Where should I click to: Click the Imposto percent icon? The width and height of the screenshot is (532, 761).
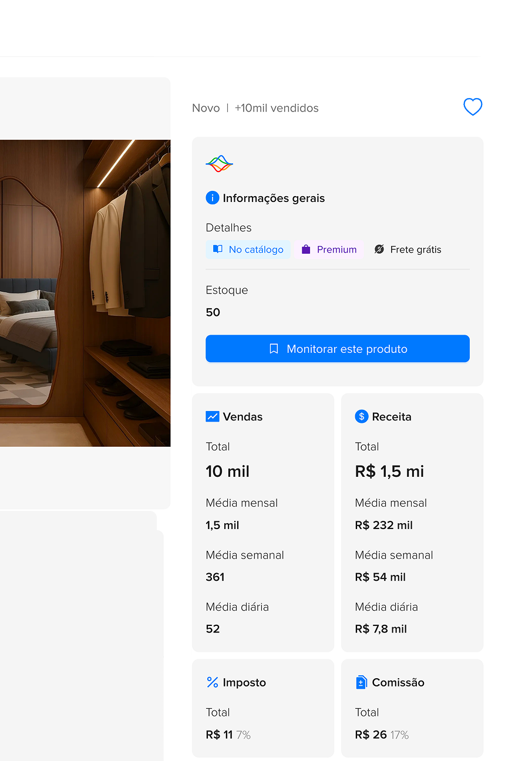212,682
